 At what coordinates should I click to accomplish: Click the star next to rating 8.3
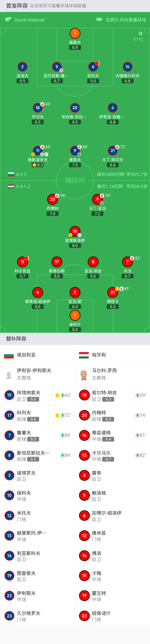click(x=34, y=165)
